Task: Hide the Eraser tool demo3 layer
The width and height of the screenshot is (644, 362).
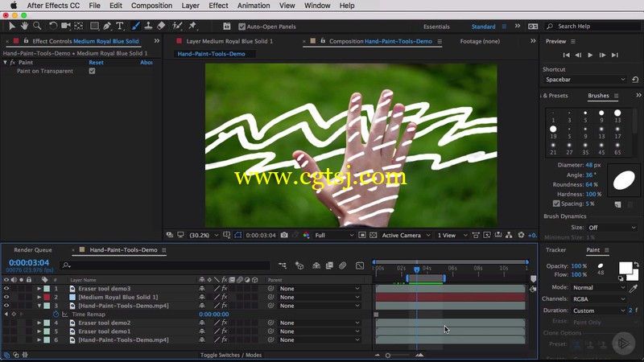Action: coord(6,289)
